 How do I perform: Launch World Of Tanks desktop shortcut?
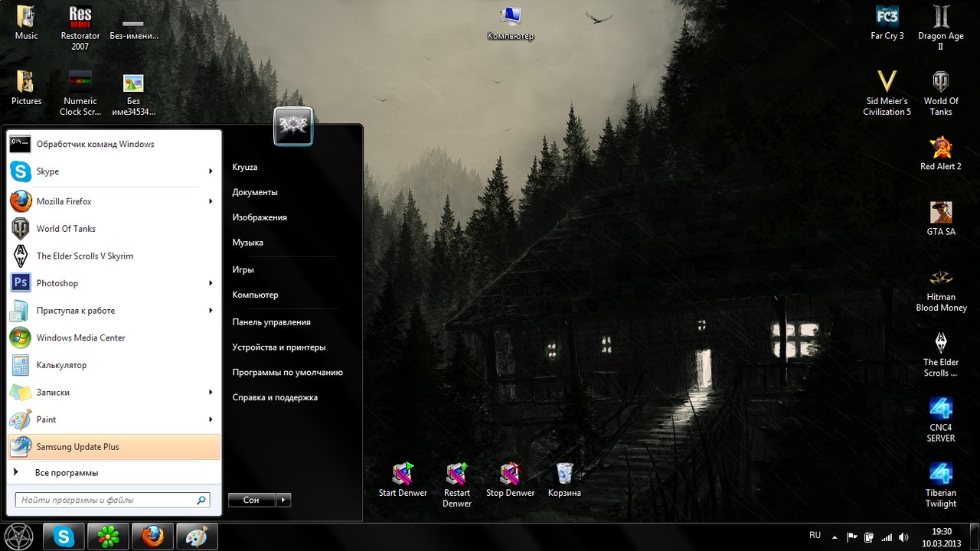coord(941,93)
